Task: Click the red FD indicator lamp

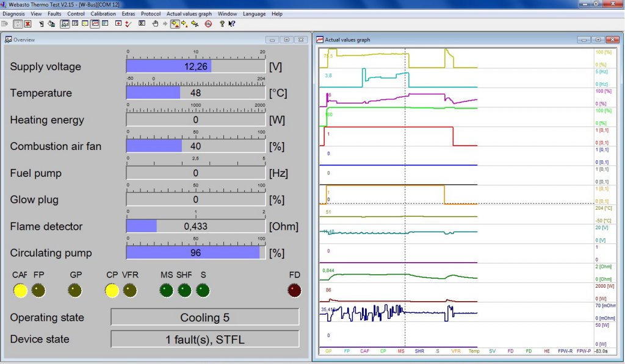Action: point(294,291)
